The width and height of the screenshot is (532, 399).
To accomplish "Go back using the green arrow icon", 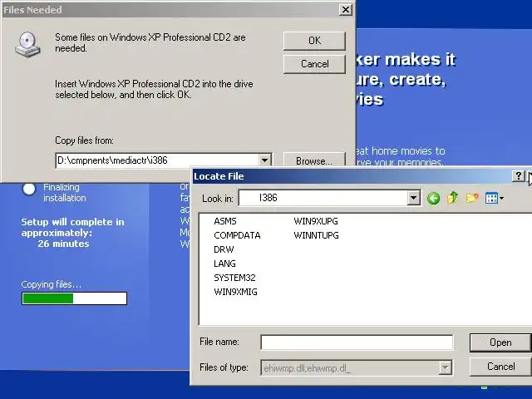I will (433, 198).
